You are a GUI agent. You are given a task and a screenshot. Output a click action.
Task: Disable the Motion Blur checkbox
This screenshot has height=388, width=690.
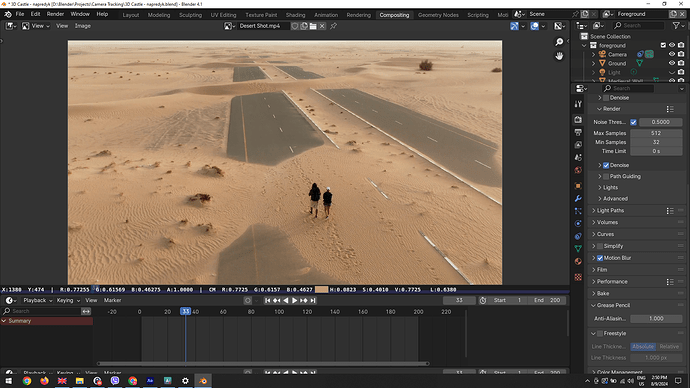[x=600, y=258]
